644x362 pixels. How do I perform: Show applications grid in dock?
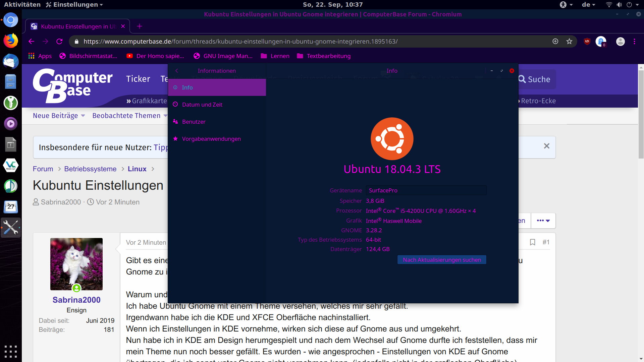(11, 351)
